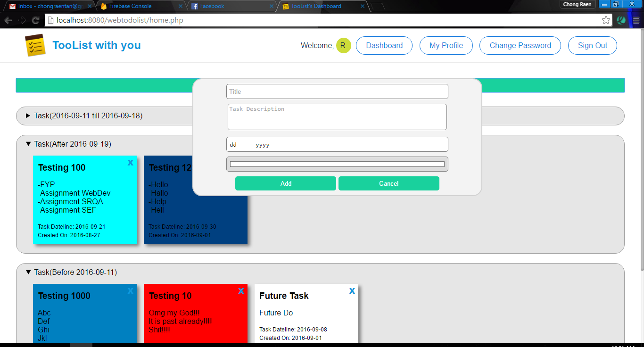Delete the Future Task card

coord(352,291)
